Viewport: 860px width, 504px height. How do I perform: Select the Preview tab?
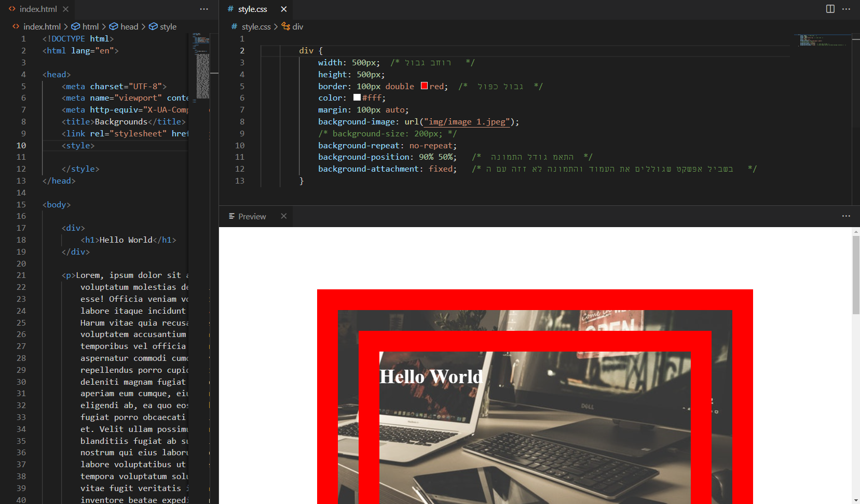coord(252,216)
